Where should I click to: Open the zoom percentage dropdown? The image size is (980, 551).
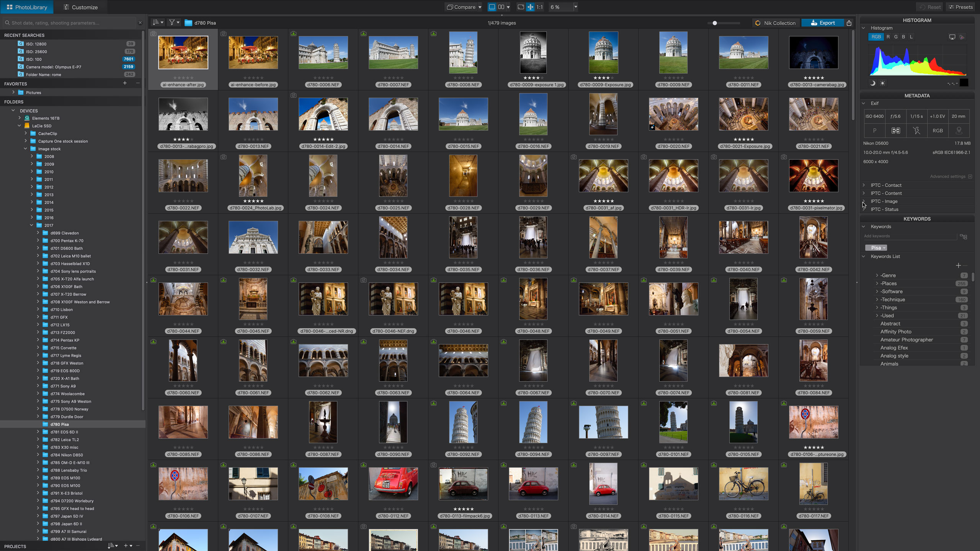pos(575,7)
